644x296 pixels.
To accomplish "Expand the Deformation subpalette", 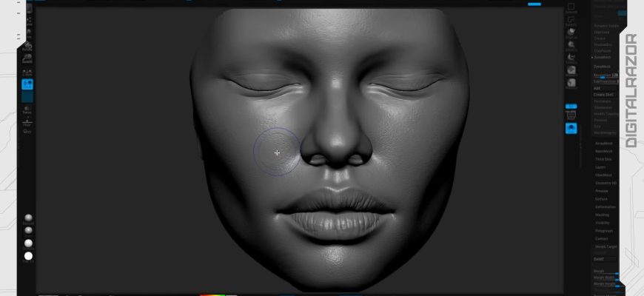I will pyautogui.click(x=606, y=207).
